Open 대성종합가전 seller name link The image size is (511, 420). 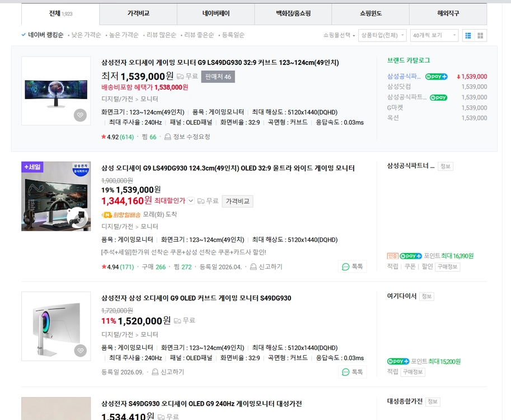click(x=405, y=402)
